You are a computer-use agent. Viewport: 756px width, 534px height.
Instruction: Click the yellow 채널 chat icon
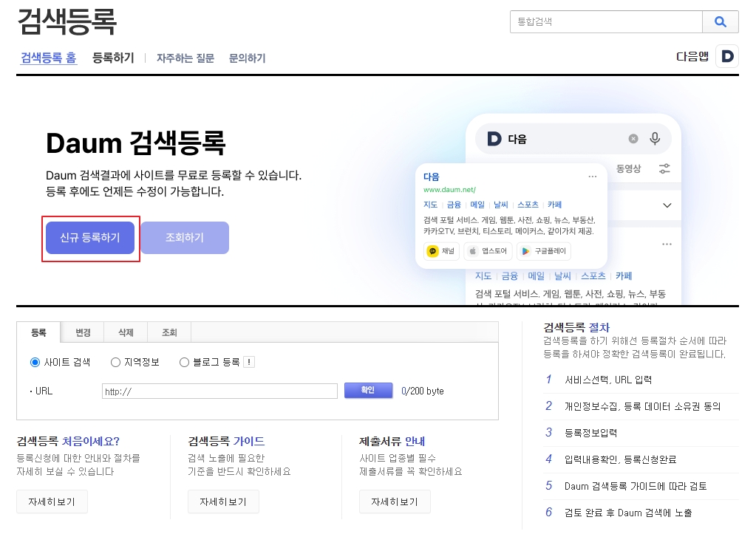point(433,251)
